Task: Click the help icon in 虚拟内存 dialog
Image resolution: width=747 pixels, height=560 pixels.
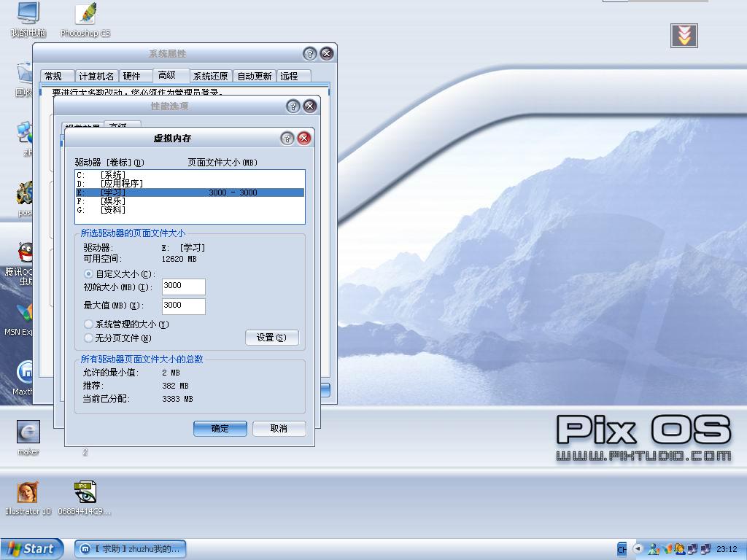Action: [x=287, y=139]
